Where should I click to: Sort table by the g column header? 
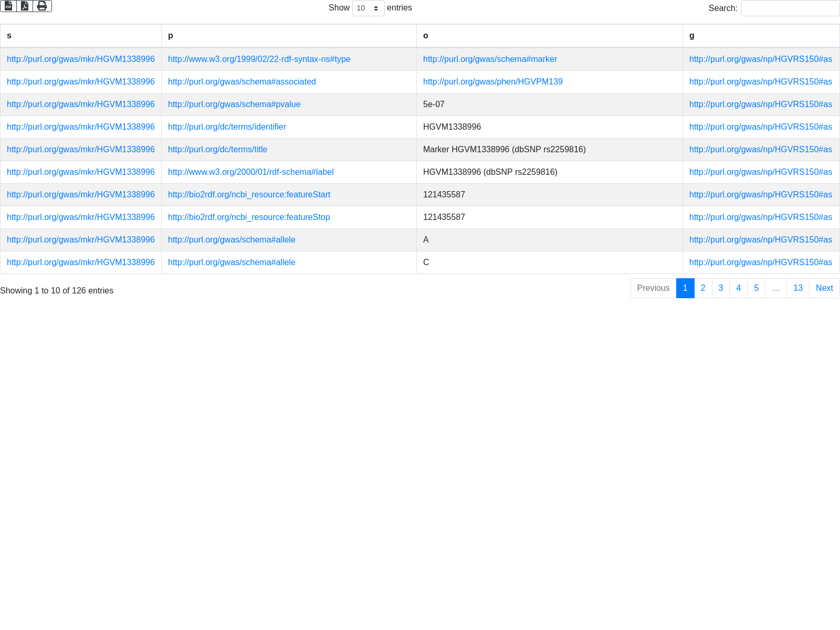click(761, 36)
